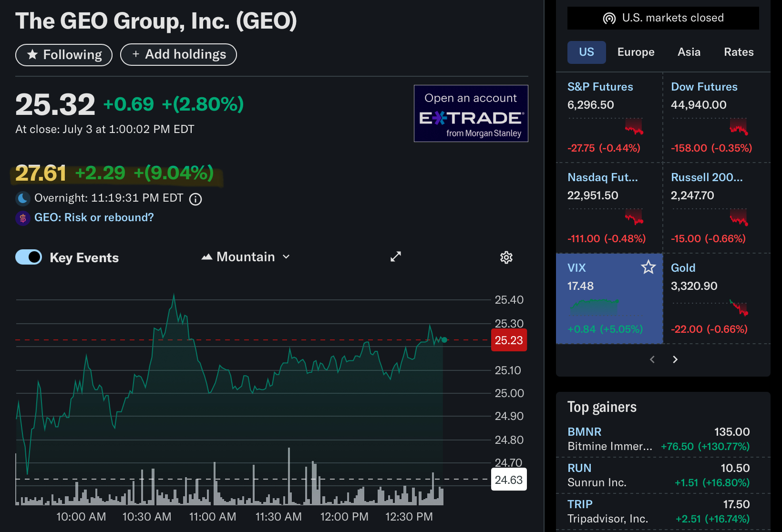Open the S&P Futures link
This screenshot has height=532, width=782.
[x=600, y=87]
